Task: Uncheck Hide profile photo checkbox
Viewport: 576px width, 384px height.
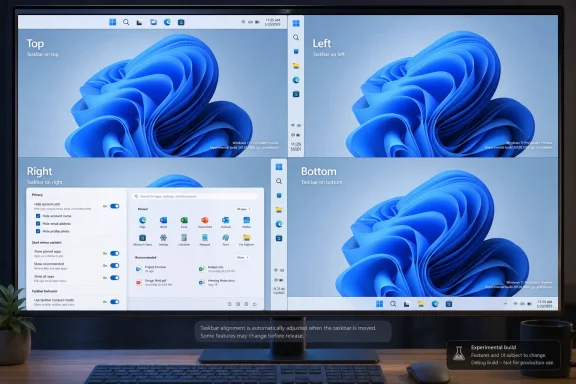Action: click(38, 231)
